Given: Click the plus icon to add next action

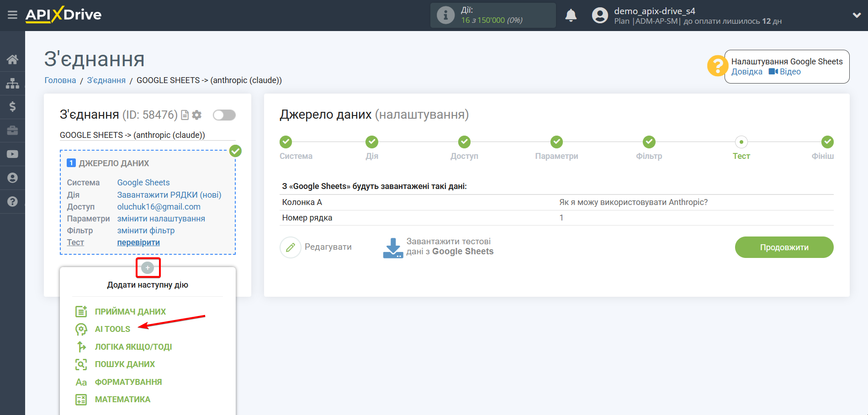Looking at the screenshot, I should 148,268.
